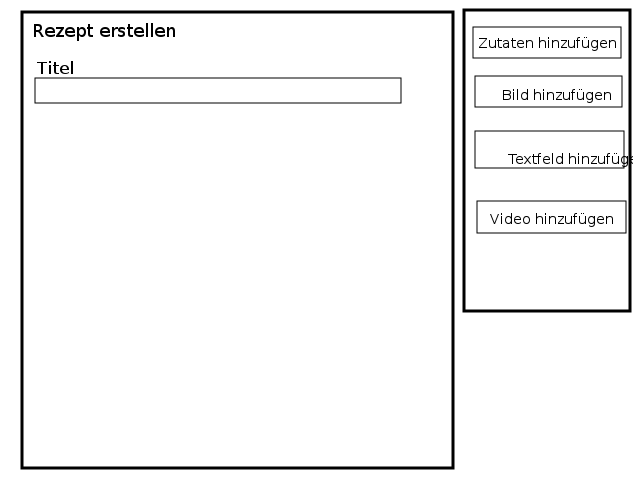This screenshot has width=640, height=480.
Task: Insert a text field via Textfeld hinzufügen
Action: (x=549, y=149)
